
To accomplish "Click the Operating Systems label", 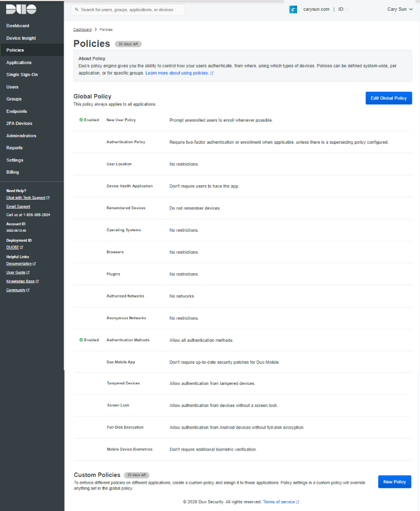I will point(123,230).
